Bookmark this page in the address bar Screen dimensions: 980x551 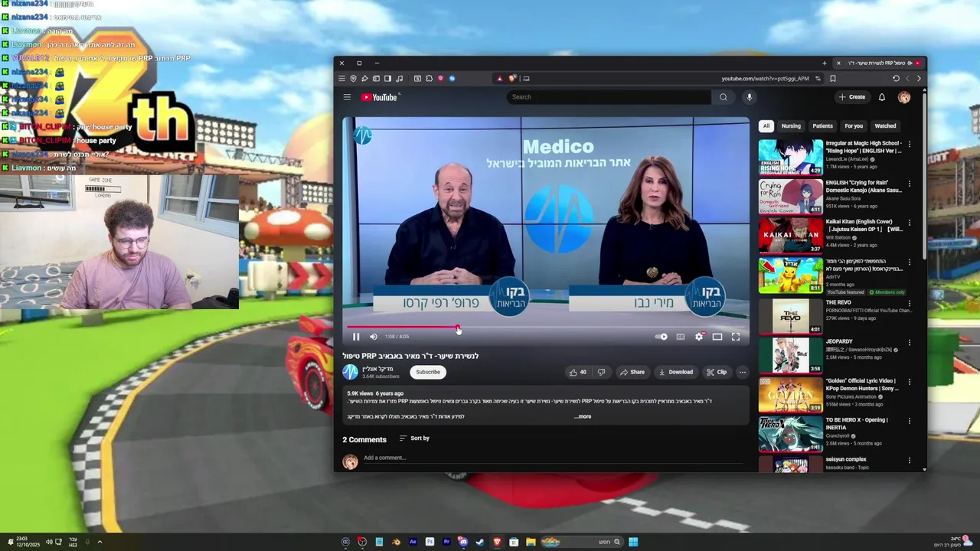click(833, 78)
